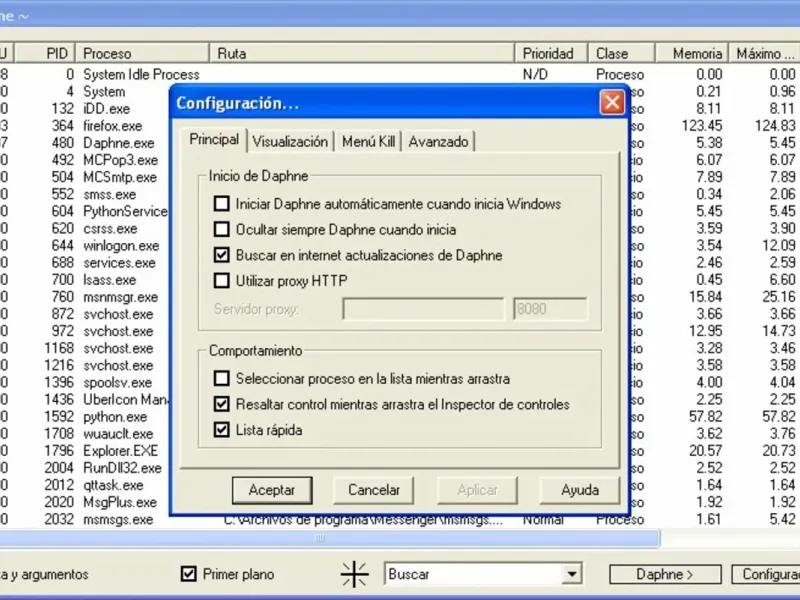Uncheck Resaltar control mientras arrastra el Inspector

coord(221,404)
